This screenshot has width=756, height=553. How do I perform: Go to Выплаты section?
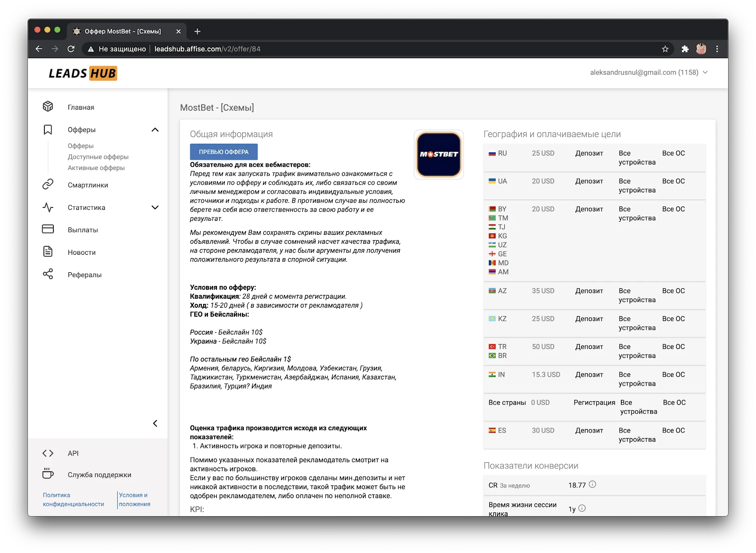[x=83, y=230]
